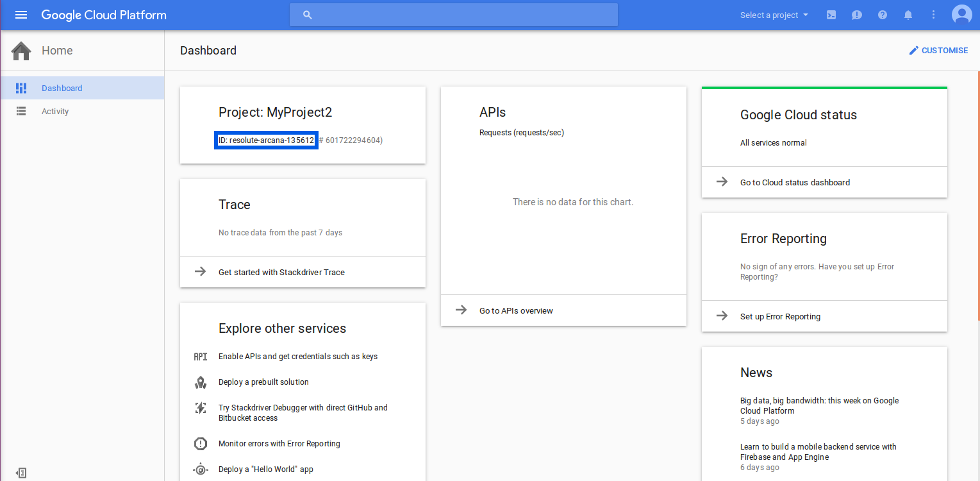Click the top search bar
980x481 pixels.
(454, 15)
